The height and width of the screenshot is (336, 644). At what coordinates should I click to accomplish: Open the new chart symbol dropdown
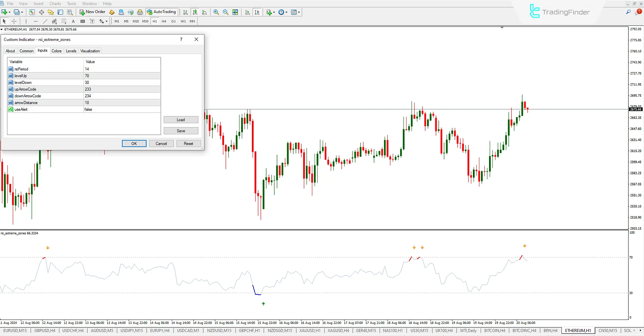tap(9, 12)
